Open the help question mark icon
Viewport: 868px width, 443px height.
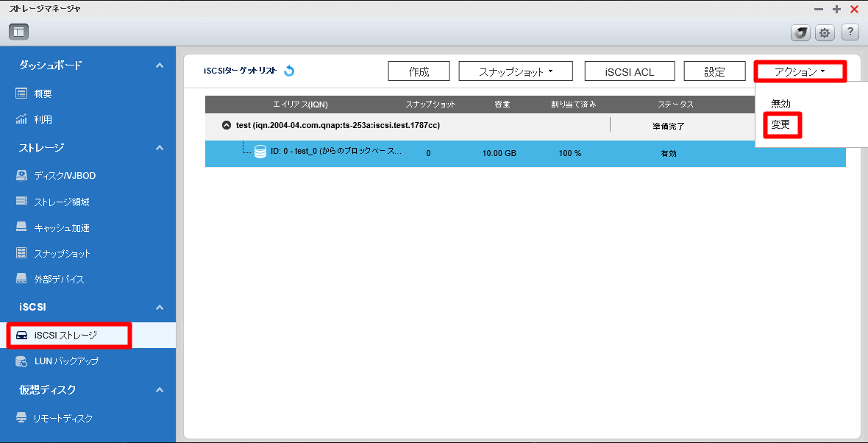850,32
